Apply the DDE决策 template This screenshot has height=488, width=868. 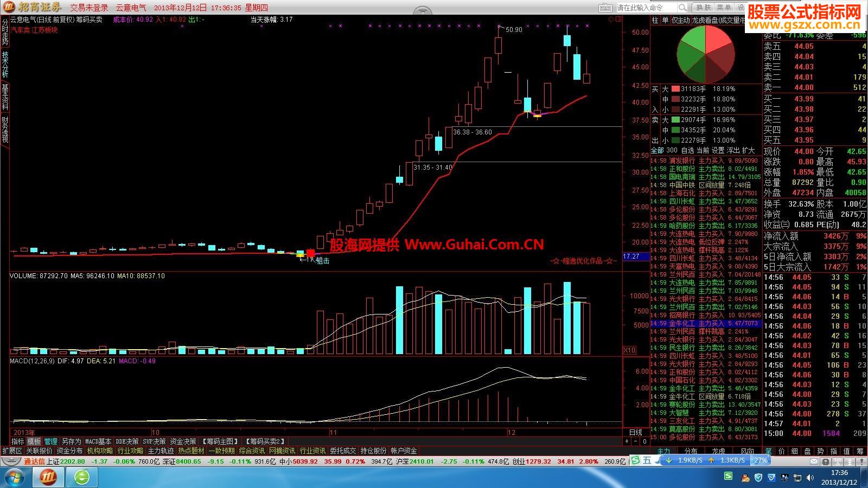pos(127,442)
